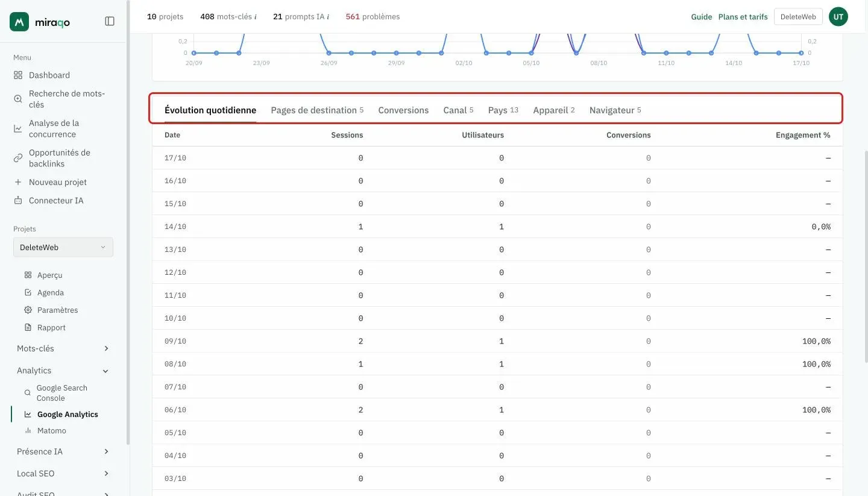Click the Analyse de la concurrence chart icon
The image size is (868, 496).
[18, 128]
